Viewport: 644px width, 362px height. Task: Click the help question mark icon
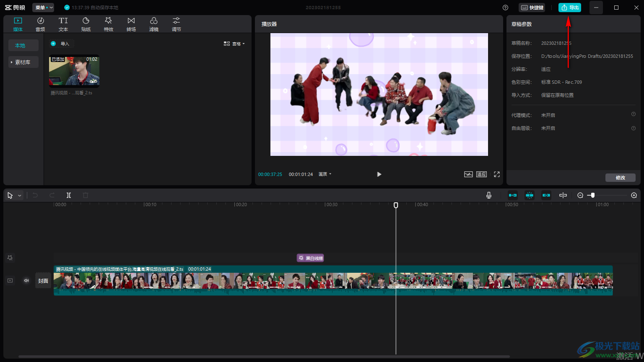coord(505,8)
